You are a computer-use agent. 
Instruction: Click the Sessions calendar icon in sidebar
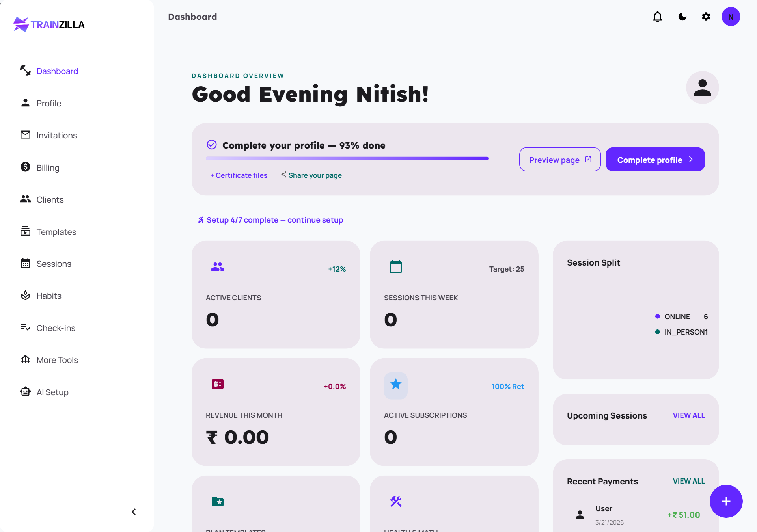pos(25,263)
